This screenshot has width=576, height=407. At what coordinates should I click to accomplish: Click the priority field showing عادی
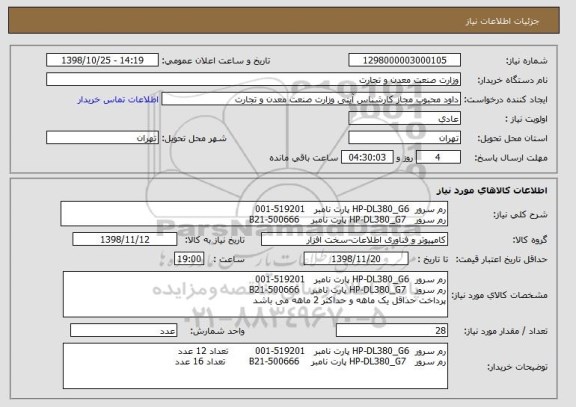tap(404, 119)
